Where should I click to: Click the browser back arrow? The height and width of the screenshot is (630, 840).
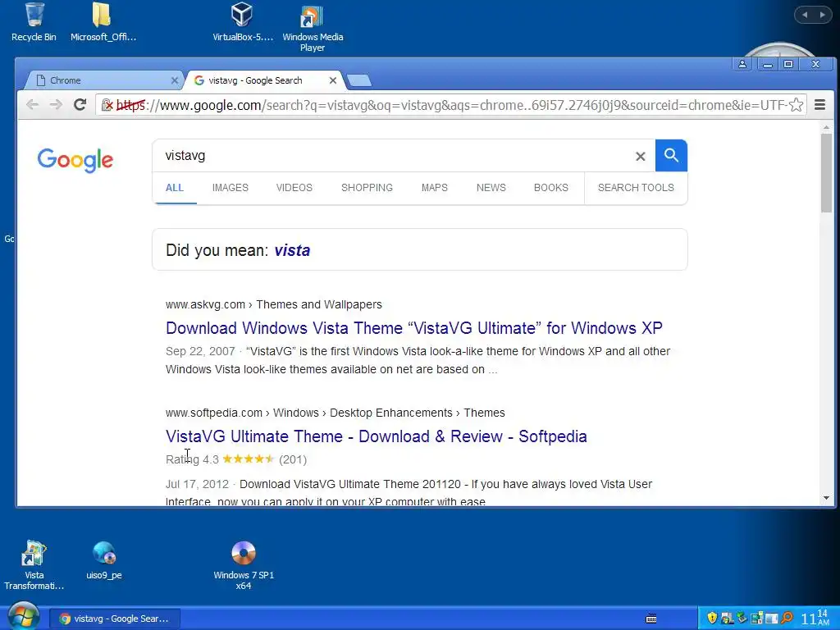point(32,104)
